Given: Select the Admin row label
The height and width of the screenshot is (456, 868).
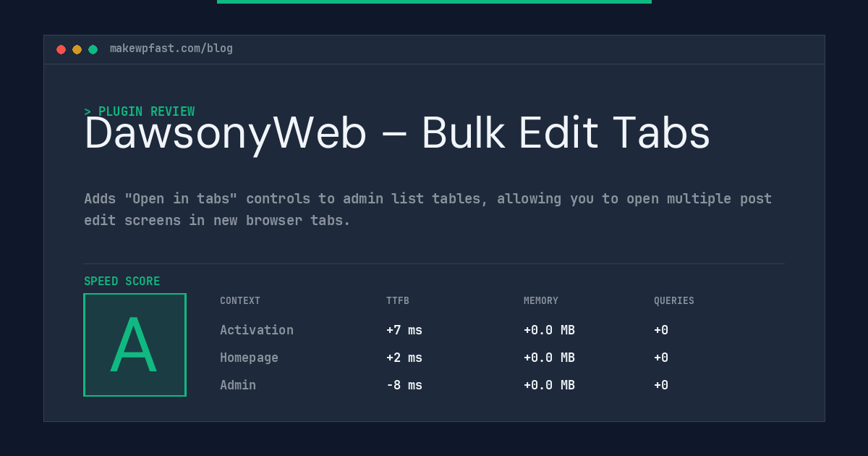Looking at the screenshot, I should [238, 385].
